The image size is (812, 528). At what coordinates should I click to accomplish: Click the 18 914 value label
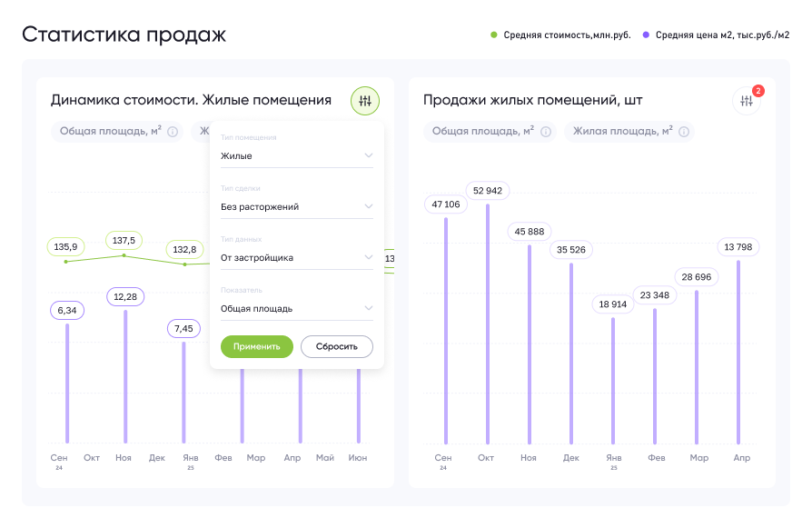point(612,304)
